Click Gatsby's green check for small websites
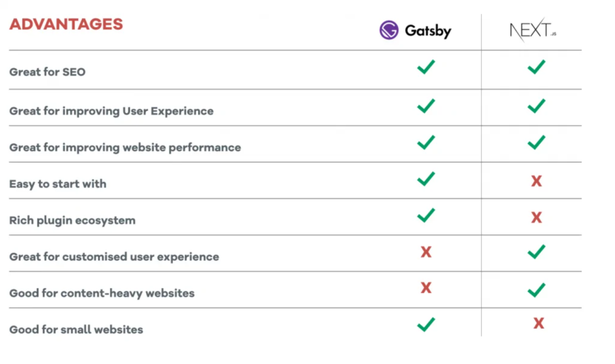The height and width of the screenshot is (364, 615). (x=426, y=325)
